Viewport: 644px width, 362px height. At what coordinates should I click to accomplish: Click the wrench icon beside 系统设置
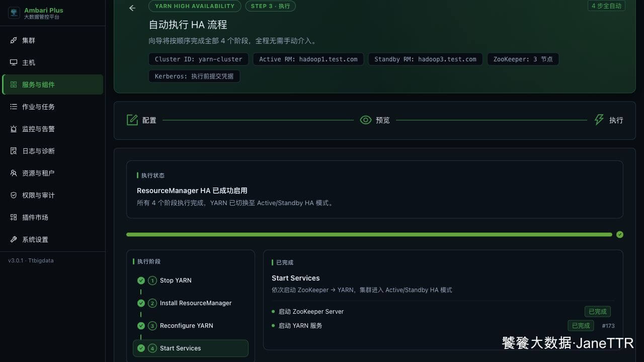pyautogui.click(x=14, y=239)
